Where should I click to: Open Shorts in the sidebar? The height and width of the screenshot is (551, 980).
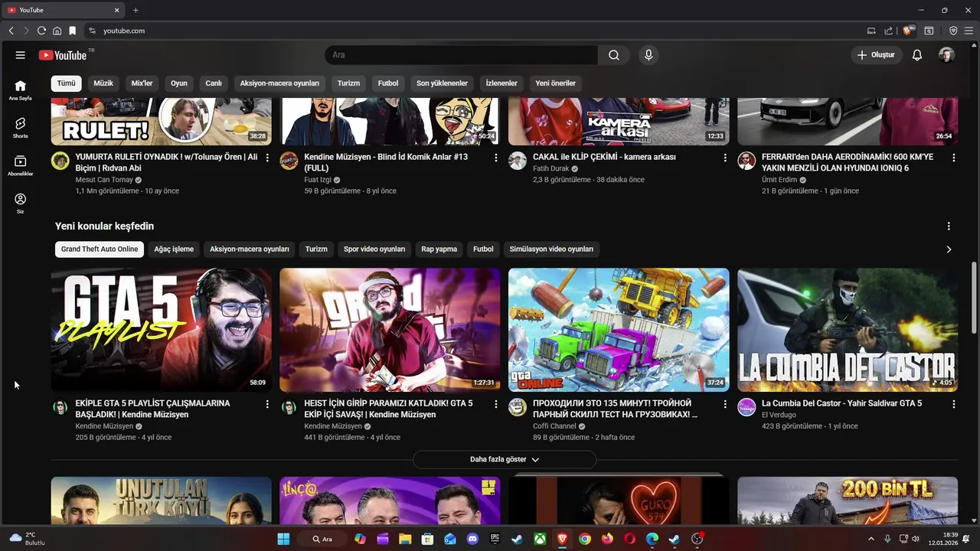20,128
